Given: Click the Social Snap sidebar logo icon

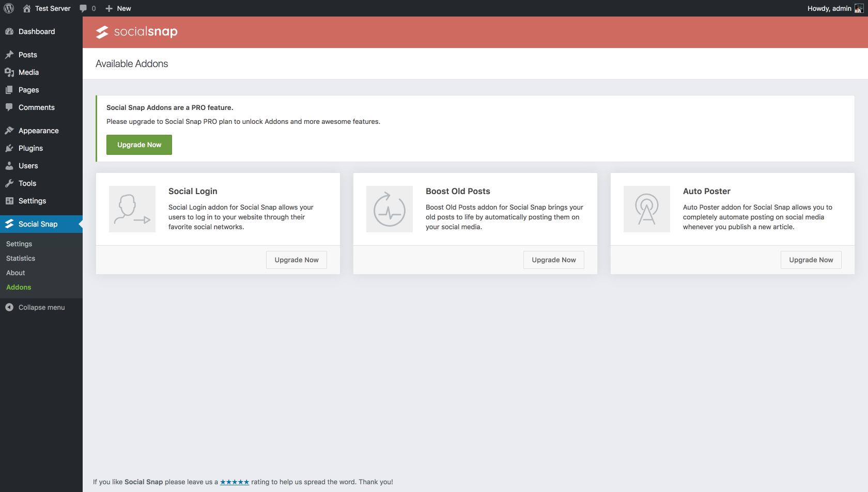Looking at the screenshot, I should pos(9,224).
